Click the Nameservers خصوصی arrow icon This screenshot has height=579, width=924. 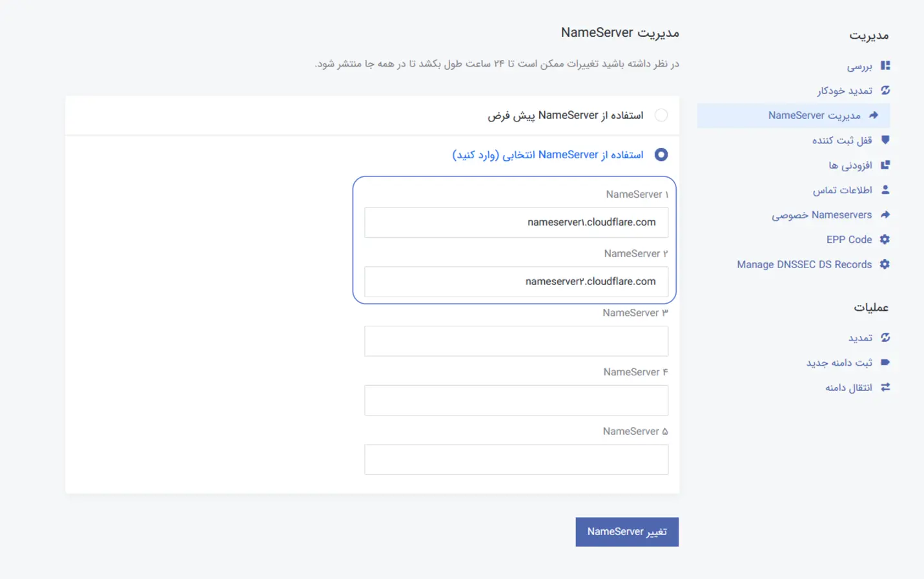[885, 215]
